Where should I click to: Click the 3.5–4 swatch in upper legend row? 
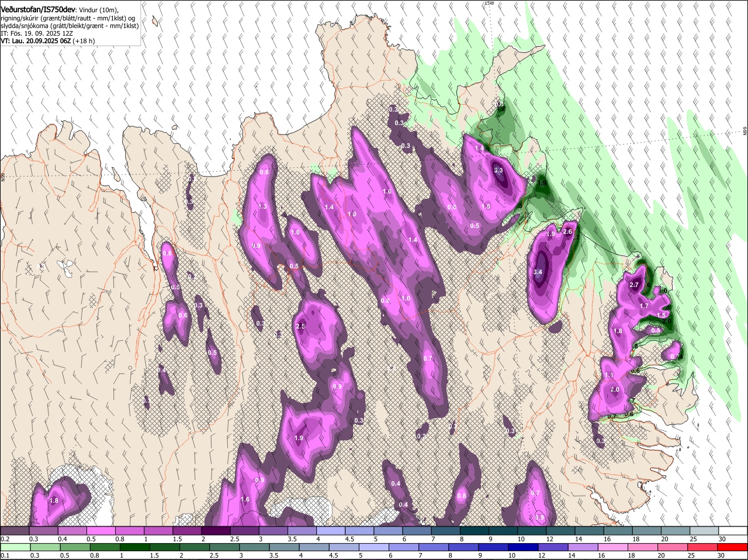coord(302,531)
